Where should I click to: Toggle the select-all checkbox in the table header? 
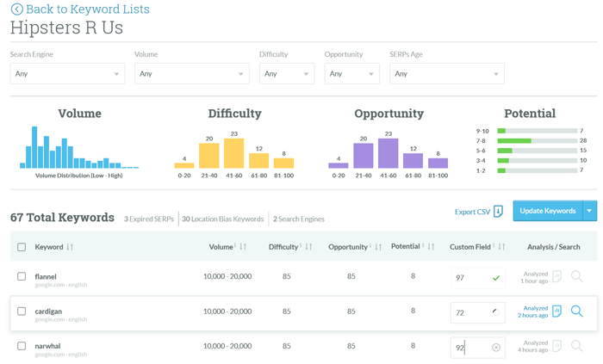click(22, 248)
